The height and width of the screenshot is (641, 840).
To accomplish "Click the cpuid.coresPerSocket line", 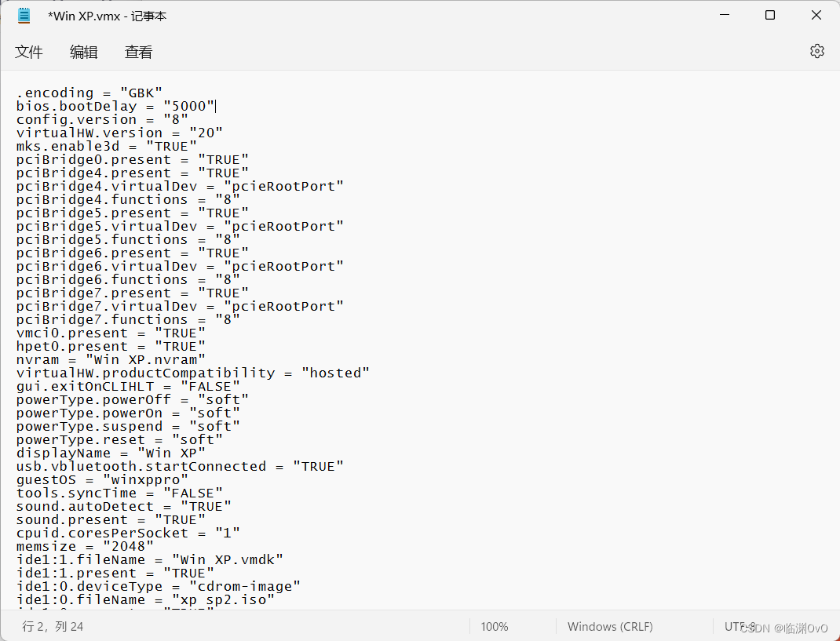I will point(128,533).
